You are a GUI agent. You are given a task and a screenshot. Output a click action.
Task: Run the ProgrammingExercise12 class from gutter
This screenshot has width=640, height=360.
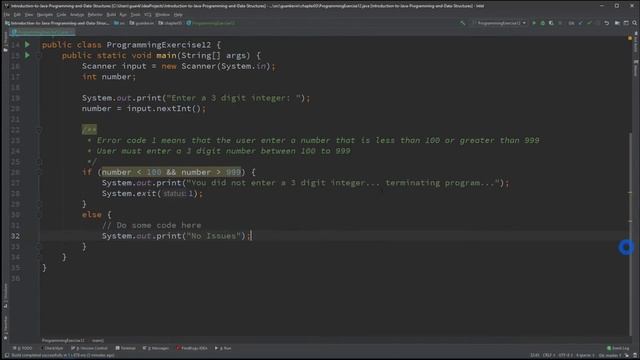(x=27, y=44)
